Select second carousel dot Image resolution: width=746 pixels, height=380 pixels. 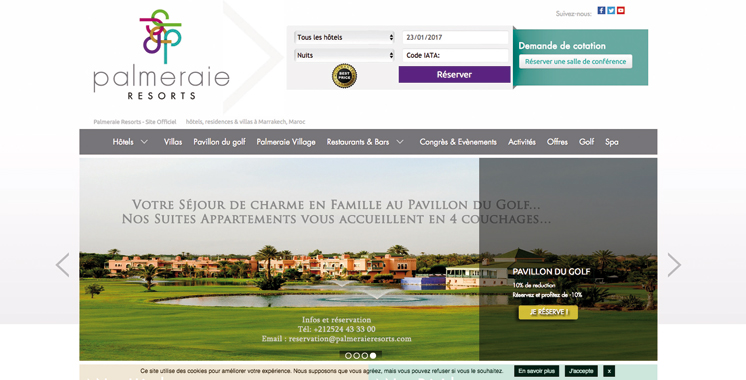(x=356, y=355)
